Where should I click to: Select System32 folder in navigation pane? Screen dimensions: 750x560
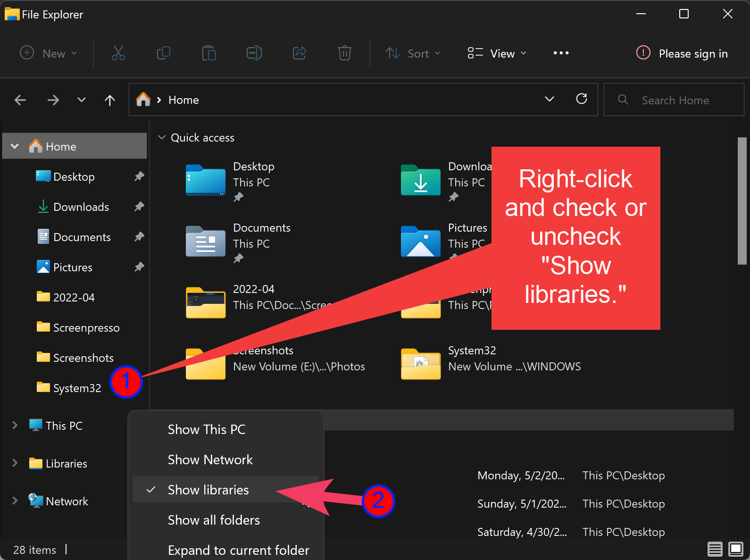tap(69, 388)
